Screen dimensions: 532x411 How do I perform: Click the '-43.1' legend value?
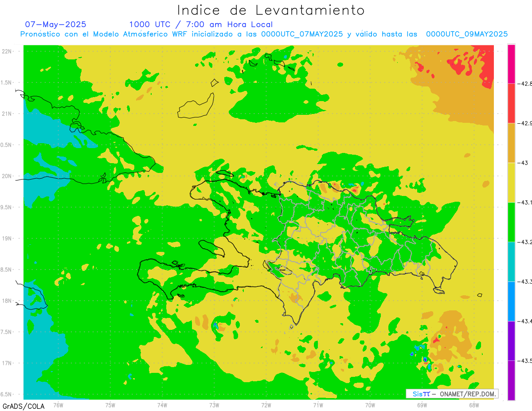(524, 202)
